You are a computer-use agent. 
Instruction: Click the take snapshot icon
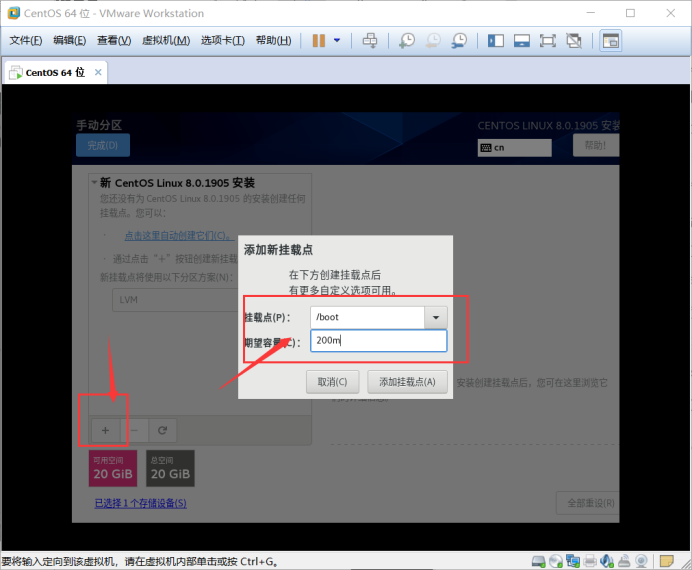click(407, 41)
